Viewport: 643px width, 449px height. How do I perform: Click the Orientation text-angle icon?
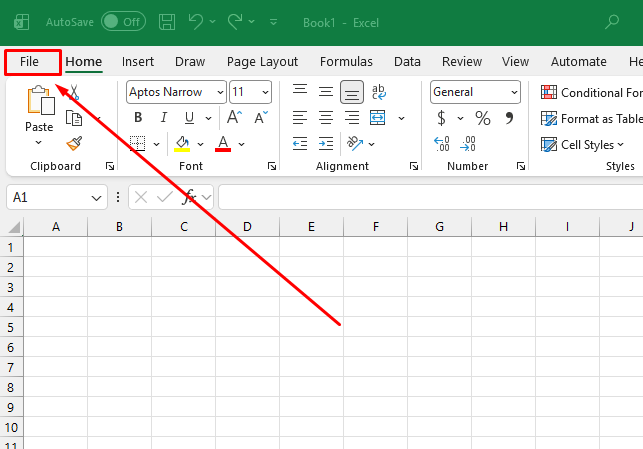(x=354, y=144)
